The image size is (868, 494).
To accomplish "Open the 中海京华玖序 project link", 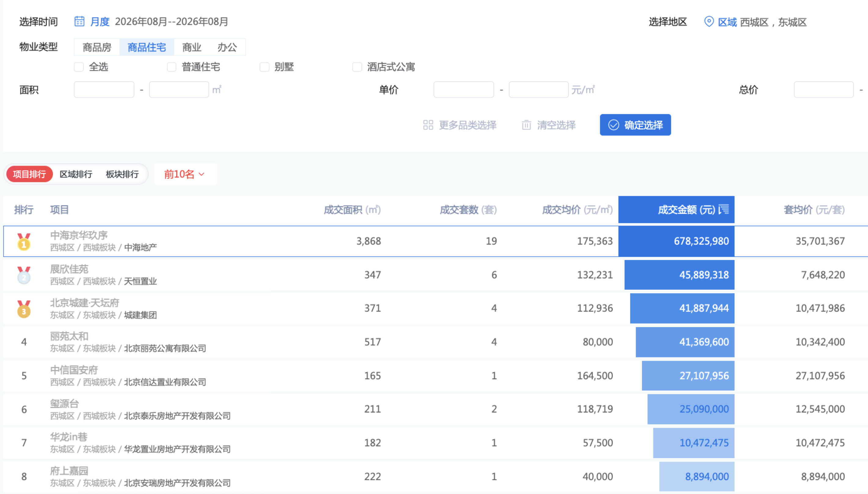I will (79, 235).
